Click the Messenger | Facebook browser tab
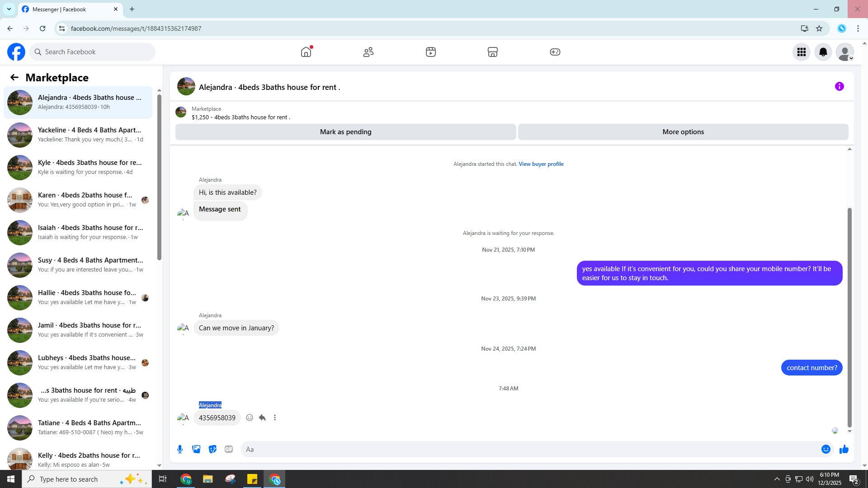 point(70,9)
